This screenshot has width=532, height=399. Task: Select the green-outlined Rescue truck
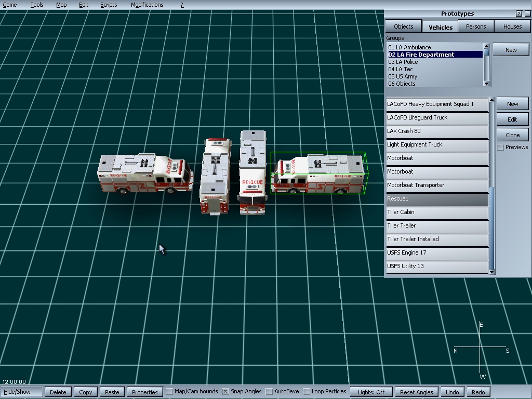318,174
